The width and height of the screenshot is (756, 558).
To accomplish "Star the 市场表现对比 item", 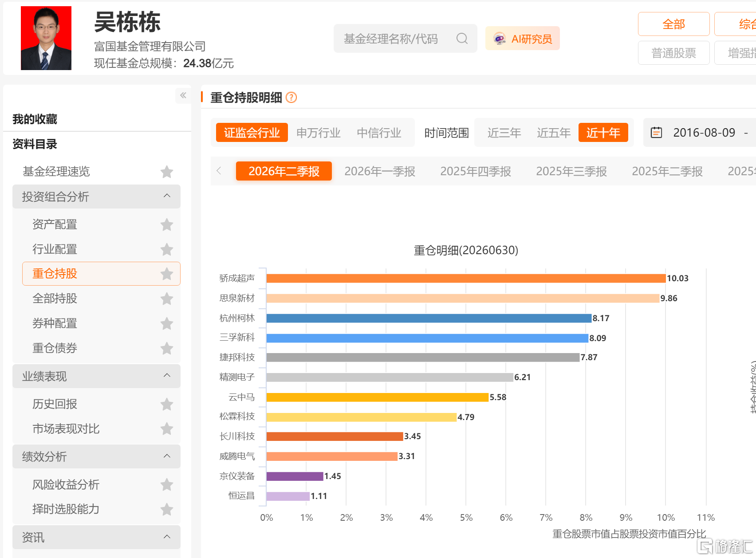I will click(167, 428).
